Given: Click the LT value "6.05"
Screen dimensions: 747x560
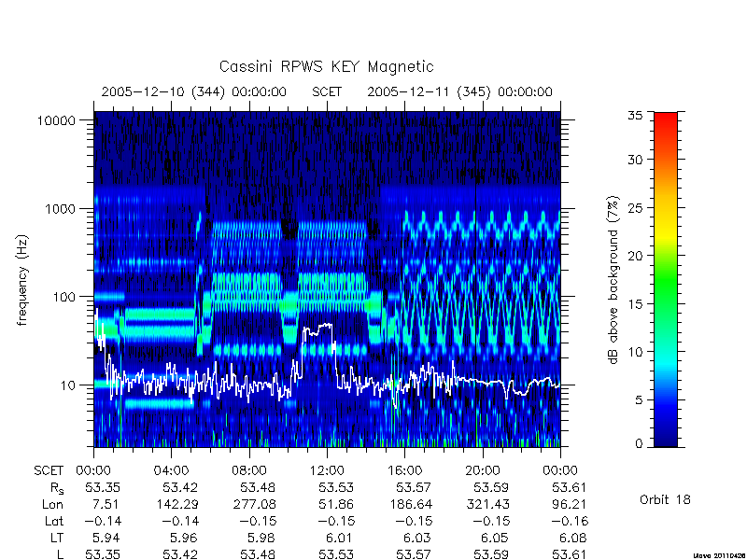Looking at the screenshot, I should pyautogui.click(x=494, y=539).
